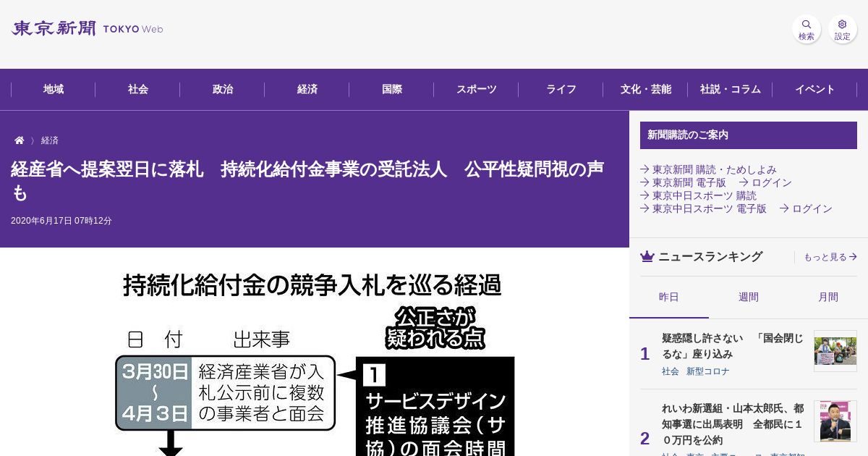Open イベント in the navigation bar

coord(815,90)
